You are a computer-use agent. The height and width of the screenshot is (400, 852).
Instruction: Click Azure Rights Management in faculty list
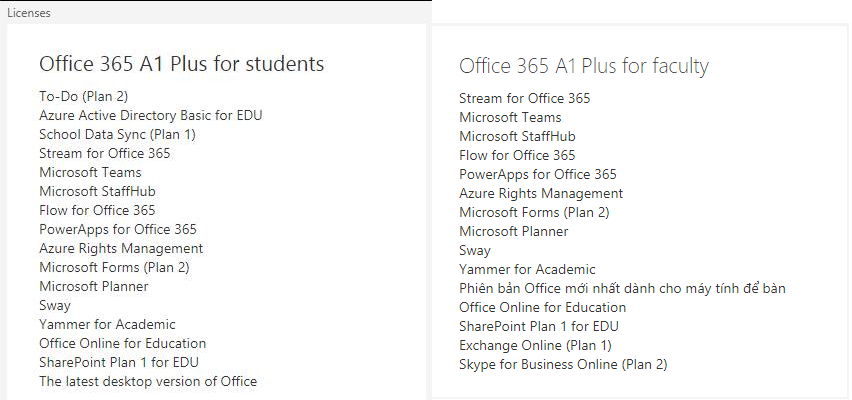point(541,193)
